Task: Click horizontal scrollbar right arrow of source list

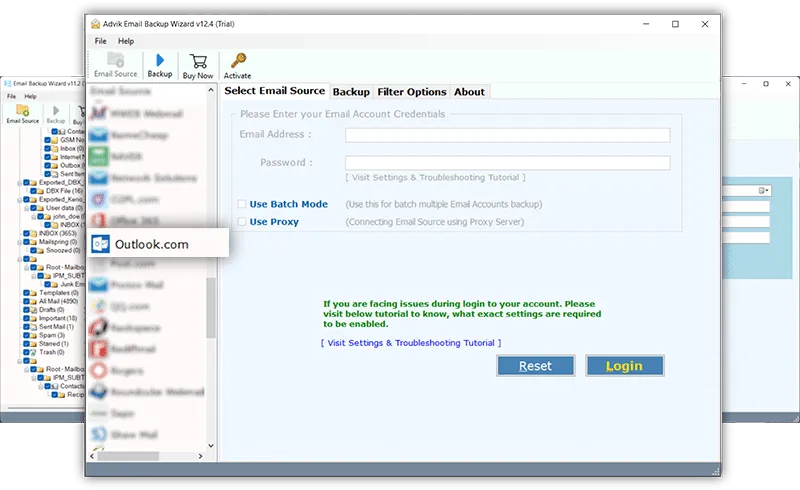Action: [201, 456]
